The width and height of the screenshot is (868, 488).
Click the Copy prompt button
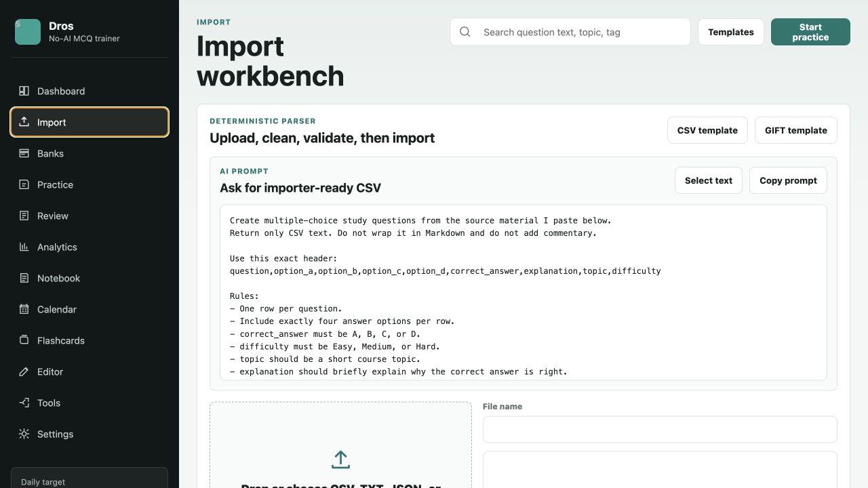788,180
